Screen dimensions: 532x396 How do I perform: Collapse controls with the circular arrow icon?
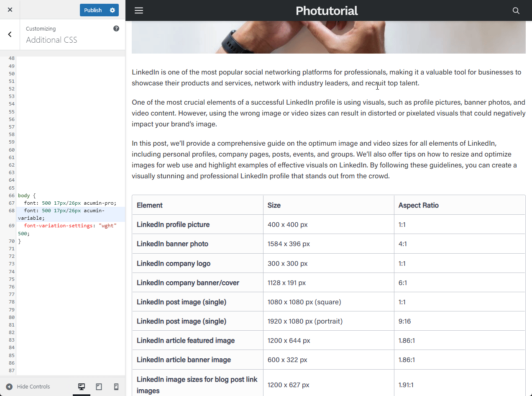tap(9, 386)
